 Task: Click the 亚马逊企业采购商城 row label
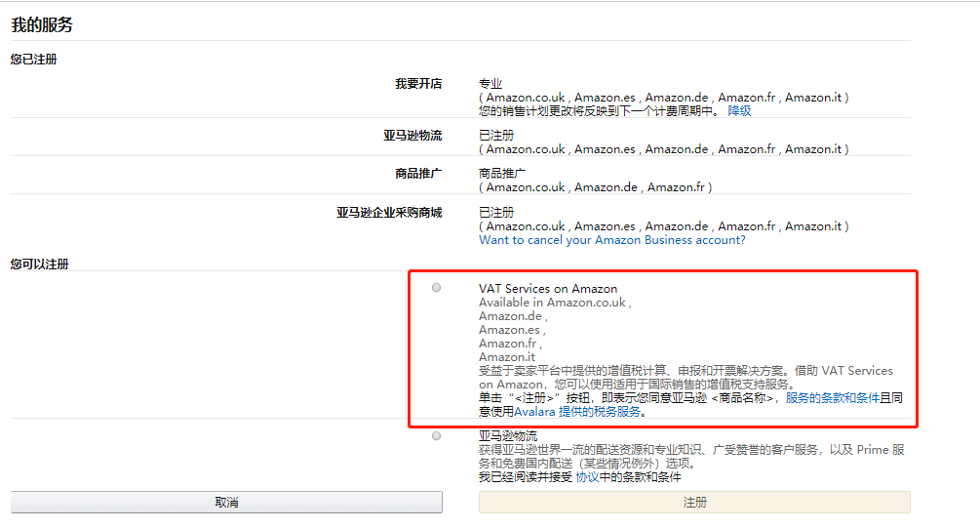(x=389, y=213)
